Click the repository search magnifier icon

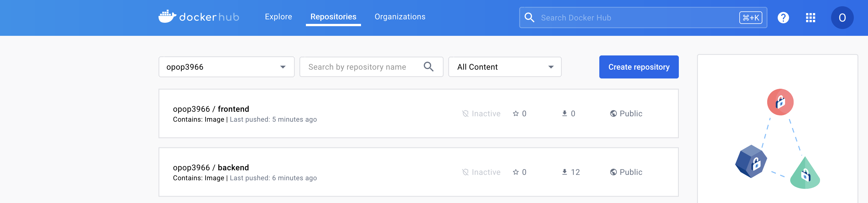pyautogui.click(x=429, y=67)
